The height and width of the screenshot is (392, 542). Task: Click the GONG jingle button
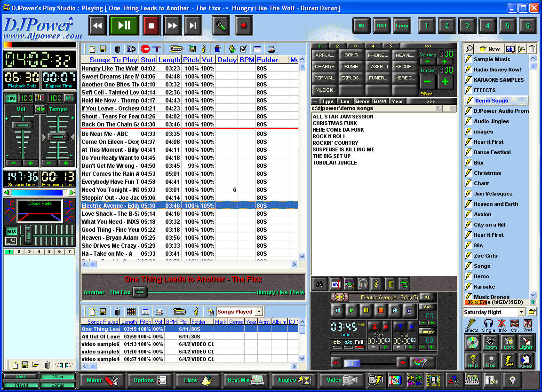351,55
